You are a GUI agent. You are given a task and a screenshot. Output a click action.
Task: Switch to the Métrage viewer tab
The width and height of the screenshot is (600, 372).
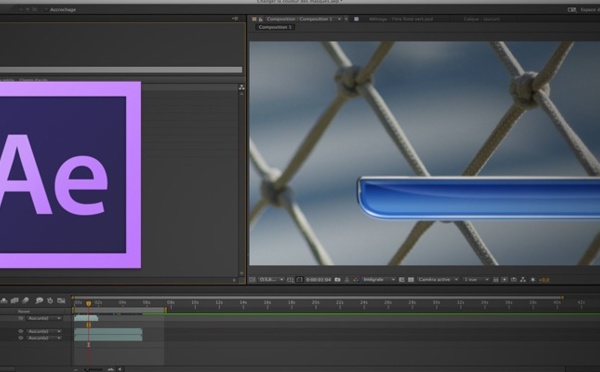pos(401,19)
